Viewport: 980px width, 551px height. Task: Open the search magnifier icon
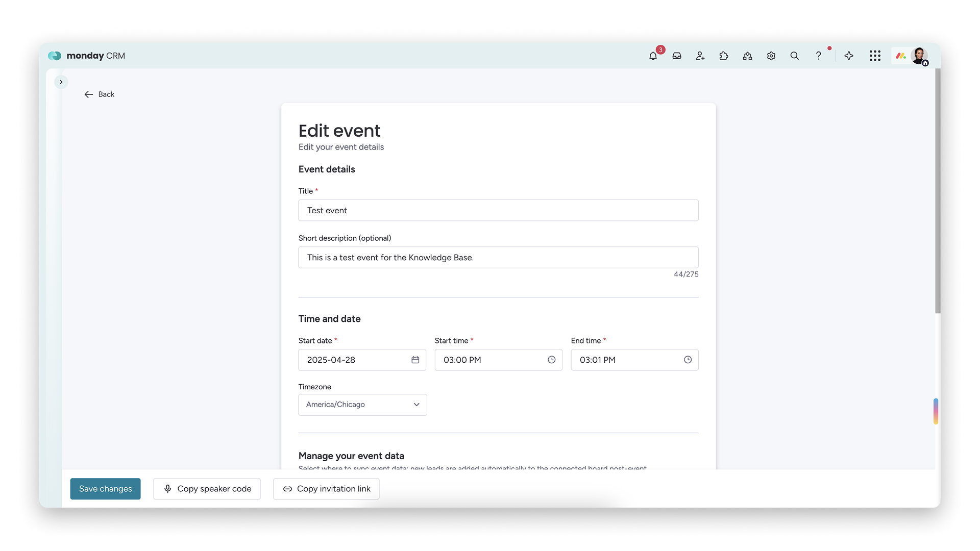point(795,56)
